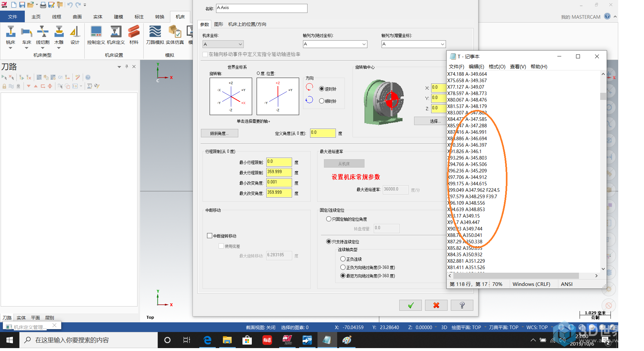Click the G1 post icon in 刀路 toolbar
This screenshot has width=644, height=351.
click(x=60, y=77)
